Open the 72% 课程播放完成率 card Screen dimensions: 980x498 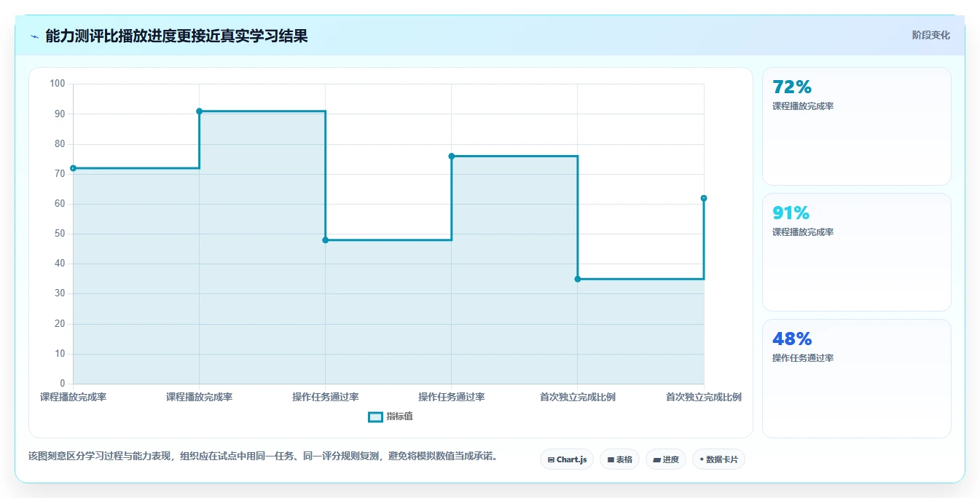(857, 127)
